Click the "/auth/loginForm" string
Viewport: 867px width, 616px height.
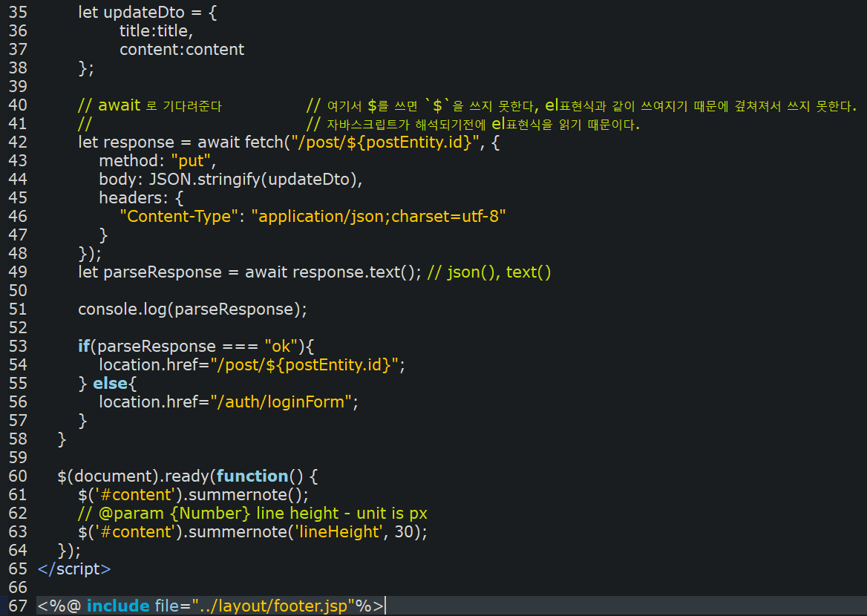(x=281, y=402)
